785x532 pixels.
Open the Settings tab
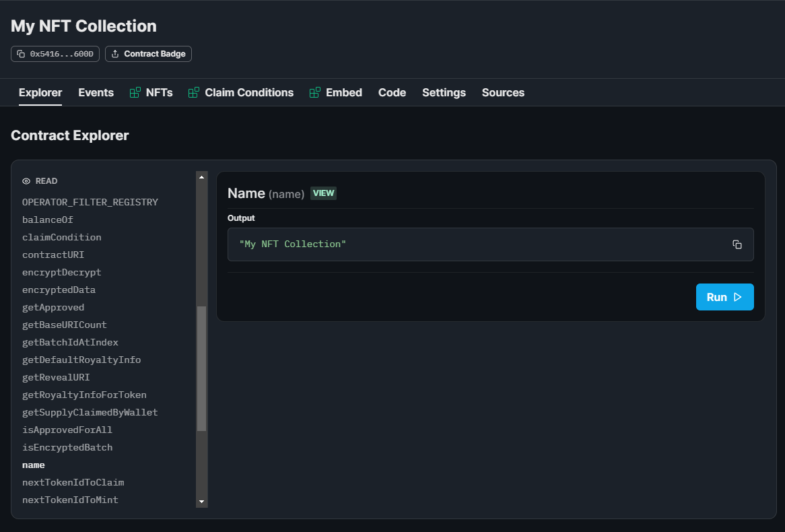[x=444, y=92]
